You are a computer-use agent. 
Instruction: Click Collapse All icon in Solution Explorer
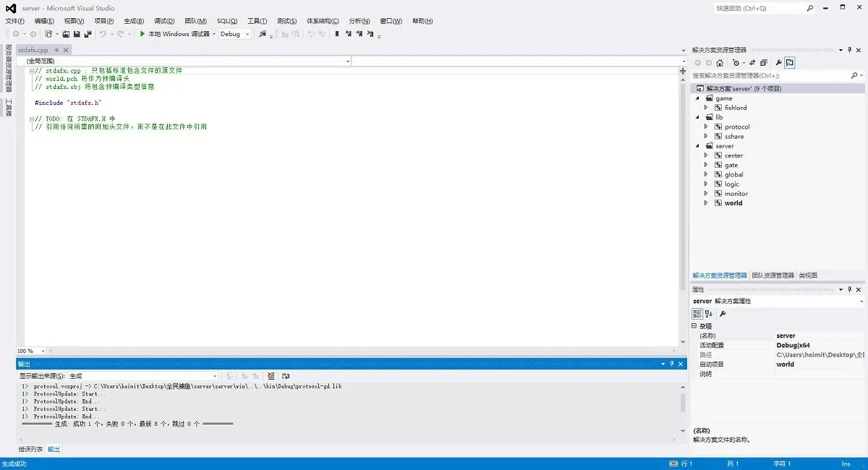click(763, 63)
